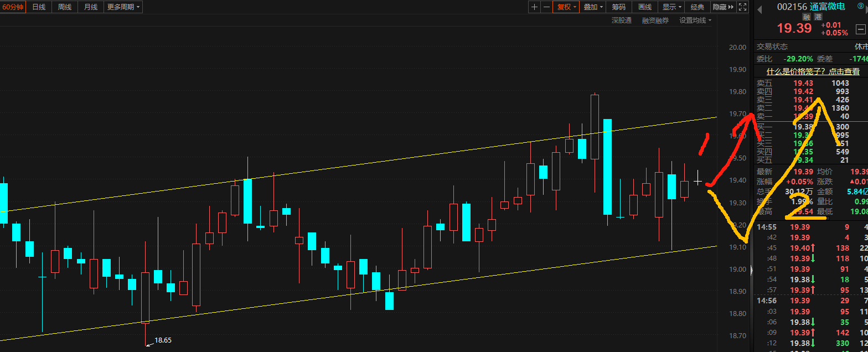
Task: Toggle fullscreen chart view icon
Action: 742,7
